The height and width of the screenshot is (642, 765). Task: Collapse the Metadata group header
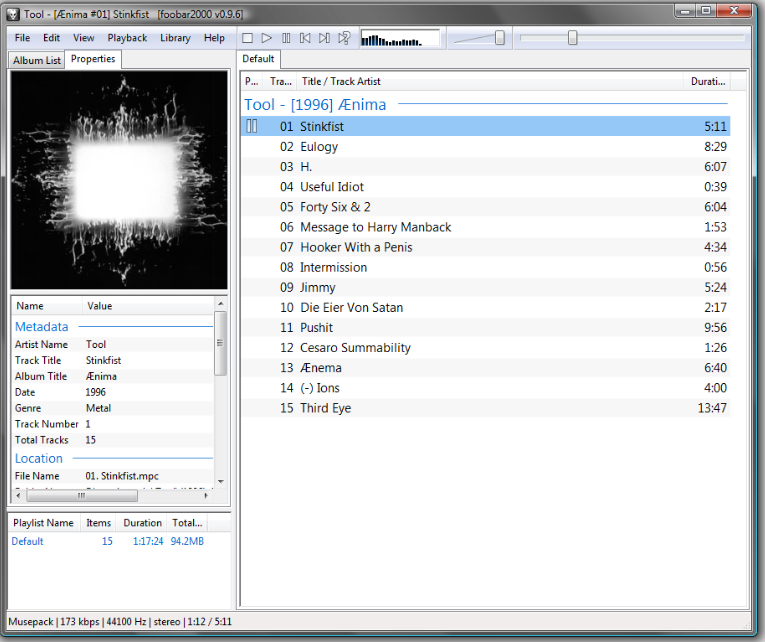tap(42, 327)
